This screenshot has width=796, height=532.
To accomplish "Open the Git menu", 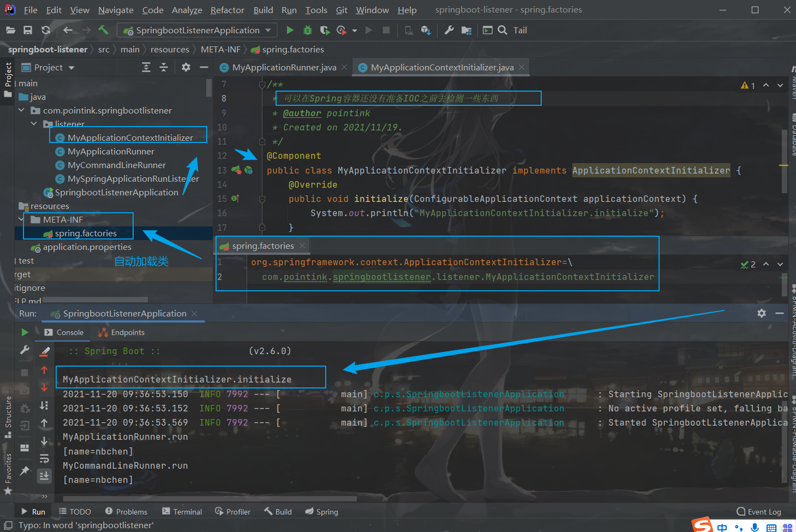I will pyautogui.click(x=342, y=10).
